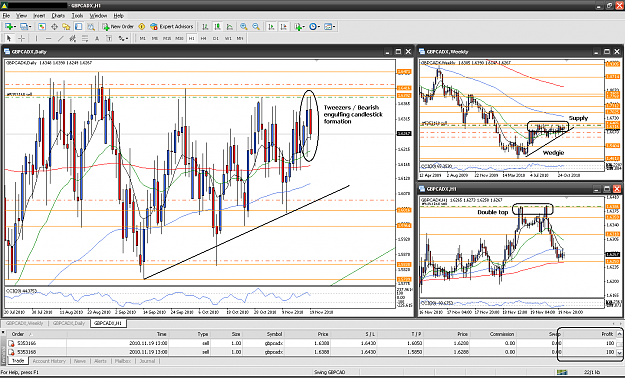Switch to bar chart view
The width and height of the screenshot is (625, 378).
205,27
